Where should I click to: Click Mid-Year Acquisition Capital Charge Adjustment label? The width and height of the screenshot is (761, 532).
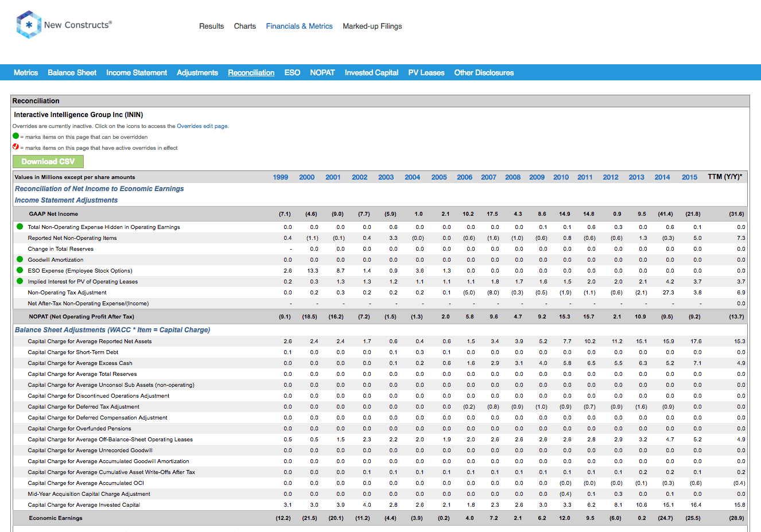pyautogui.click(x=89, y=494)
